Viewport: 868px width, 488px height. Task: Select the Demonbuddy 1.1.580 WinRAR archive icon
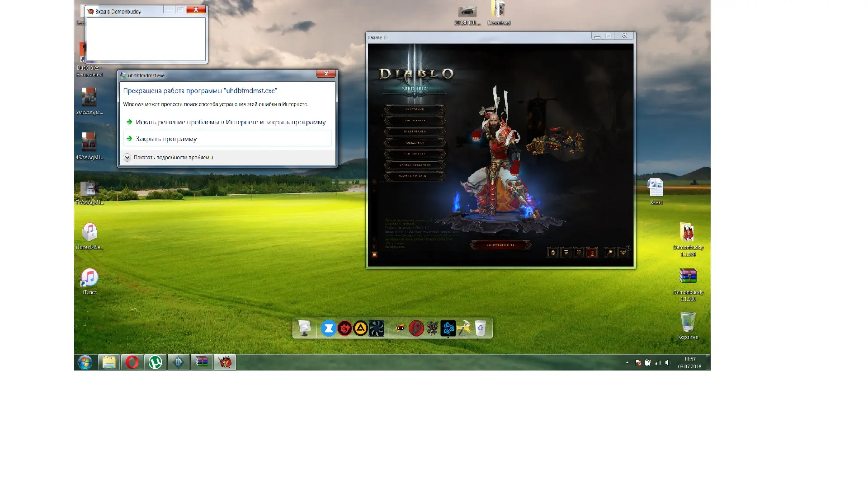(x=688, y=285)
